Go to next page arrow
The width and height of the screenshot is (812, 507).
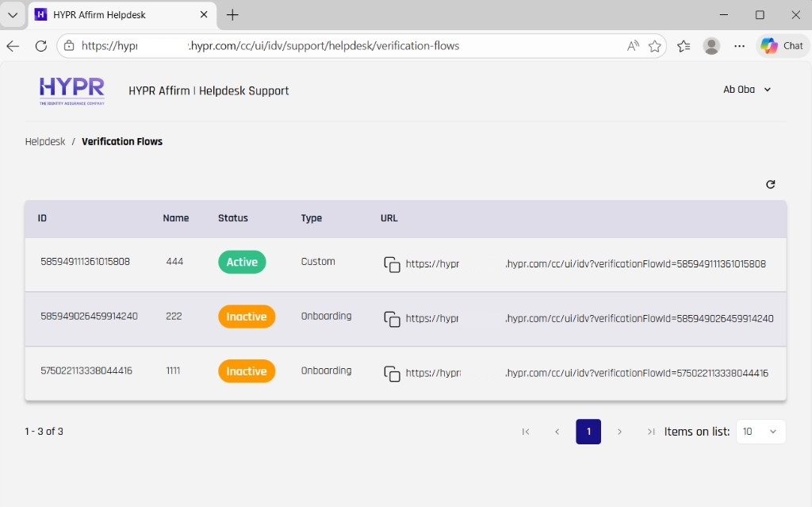[619, 432]
